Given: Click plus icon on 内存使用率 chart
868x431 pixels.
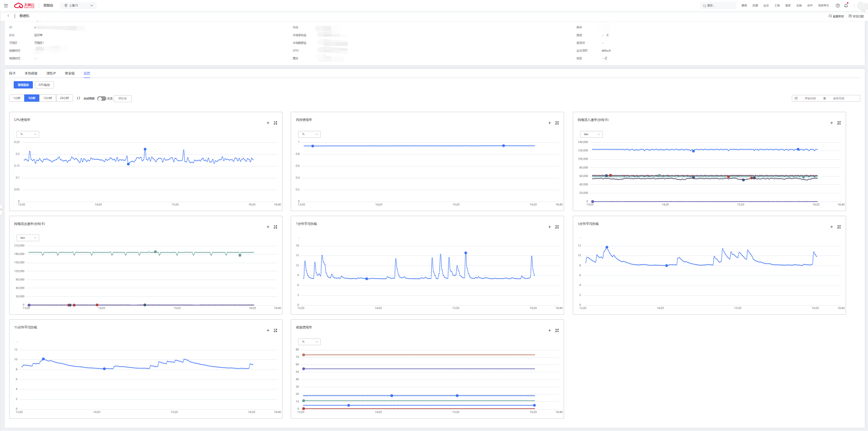Looking at the screenshot, I should [549, 123].
